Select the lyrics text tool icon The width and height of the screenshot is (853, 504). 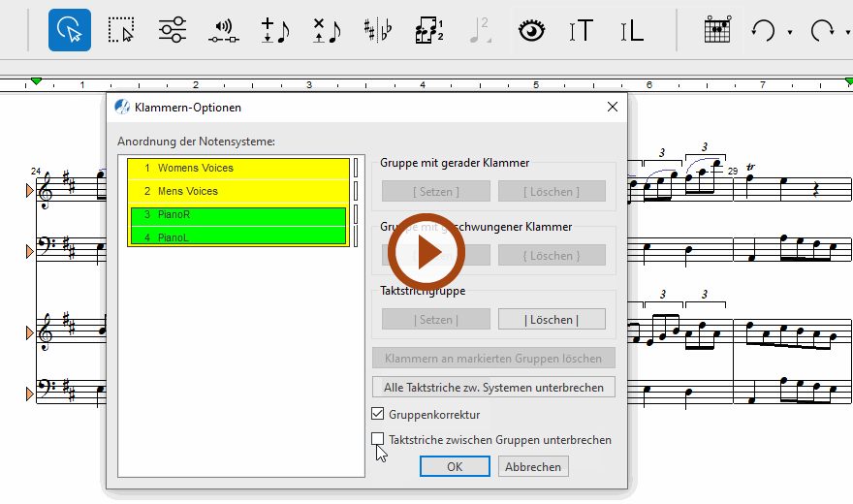click(x=632, y=30)
